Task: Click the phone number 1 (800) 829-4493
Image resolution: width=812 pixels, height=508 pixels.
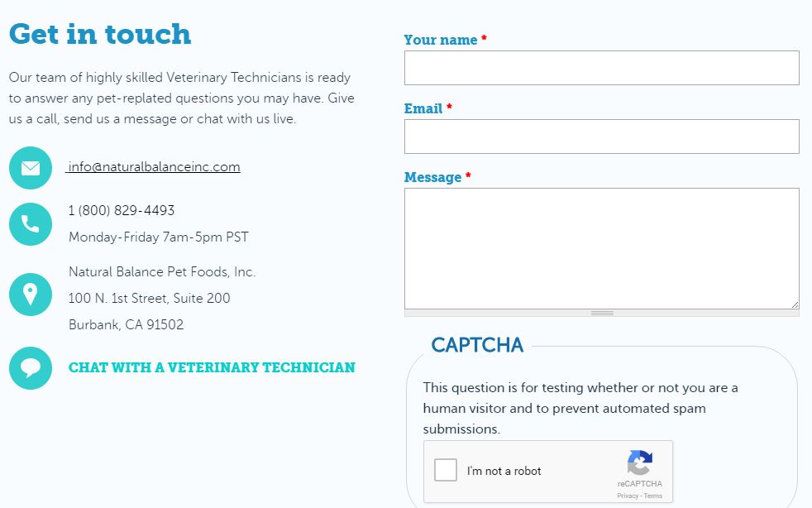Action: (x=122, y=210)
